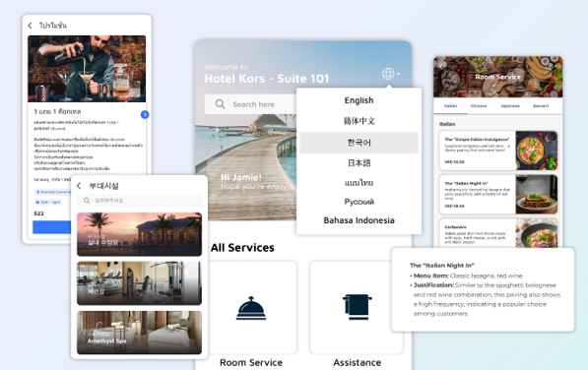Image resolution: width=588 pixels, height=370 pixels.
Task: Pick Русский from the language menu
Action: [359, 202]
